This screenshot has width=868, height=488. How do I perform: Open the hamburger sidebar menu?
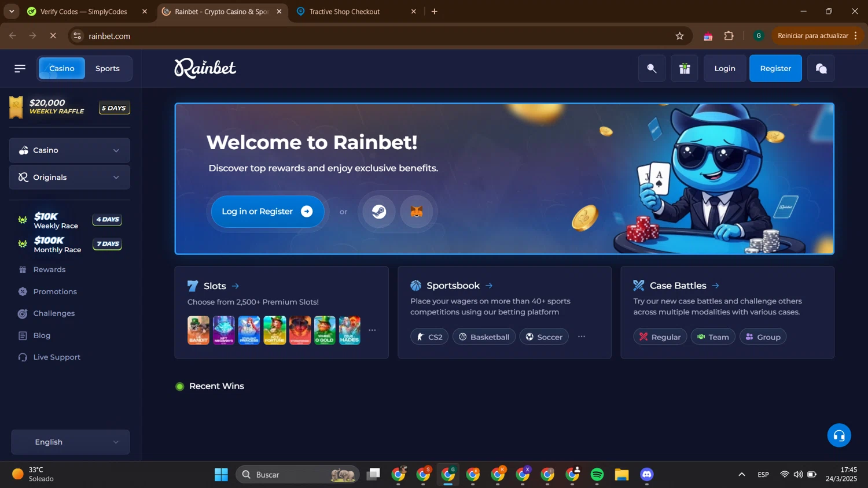(20, 68)
